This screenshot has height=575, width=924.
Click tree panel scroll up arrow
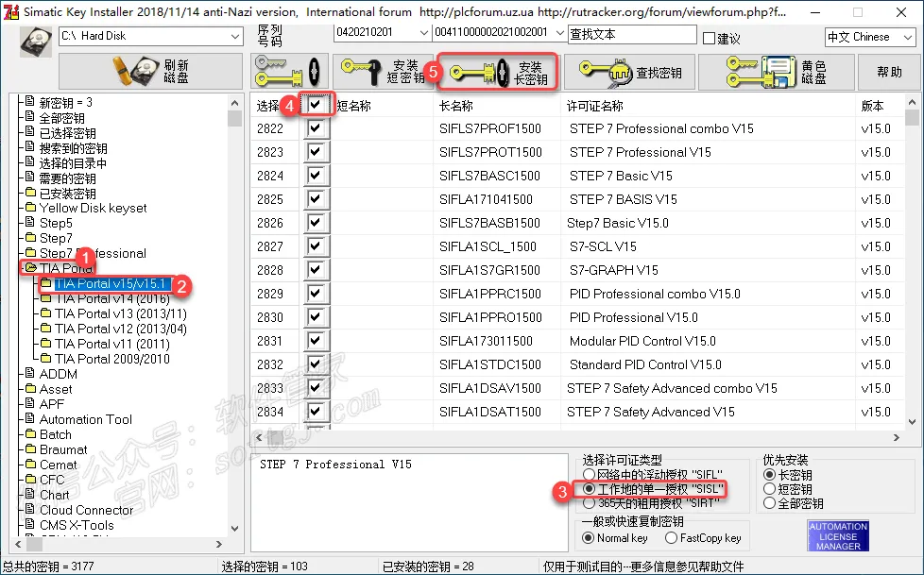point(234,103)
